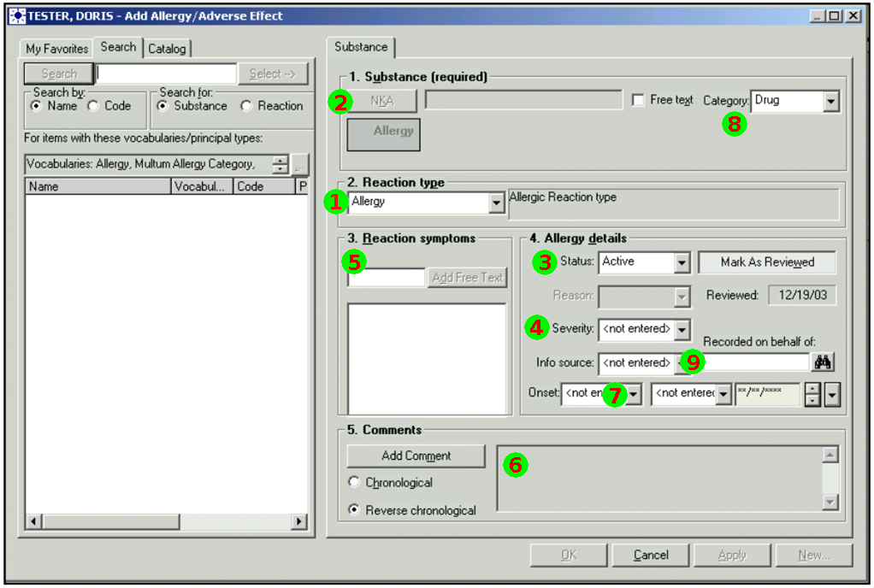The width and height of the screenshot is (874, 588).
Task: Expand the Reaction type dropdown
Action: tap(496, 203)
